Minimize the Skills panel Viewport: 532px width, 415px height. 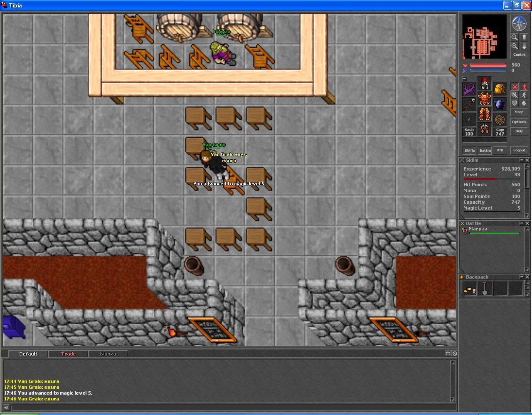pyautogui.click(x=522, y=160)
